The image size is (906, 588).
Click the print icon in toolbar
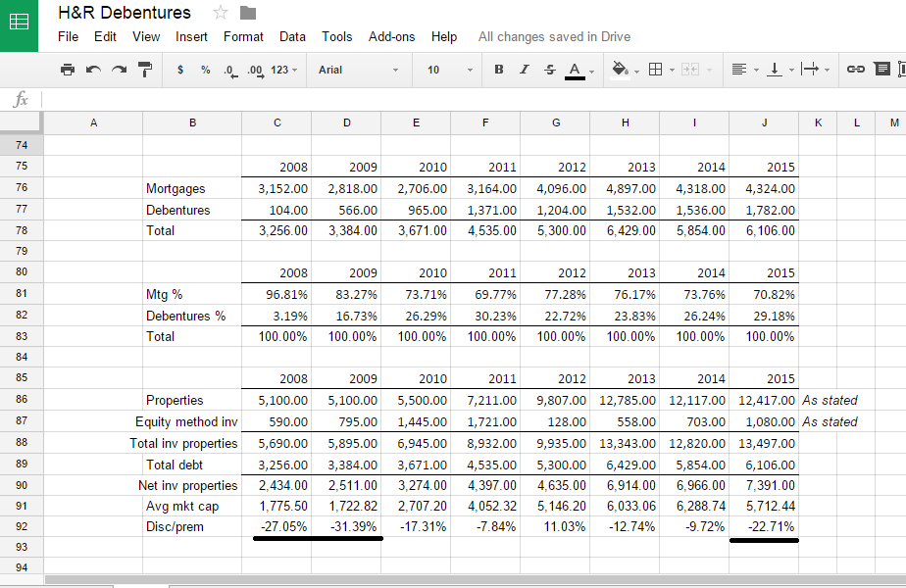coord(67,70)
